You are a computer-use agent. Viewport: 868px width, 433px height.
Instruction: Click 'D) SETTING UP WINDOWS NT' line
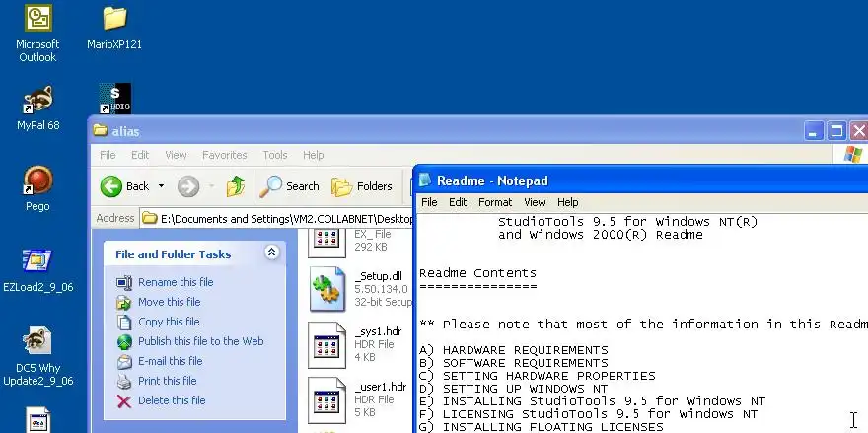(x=513, y=389)
